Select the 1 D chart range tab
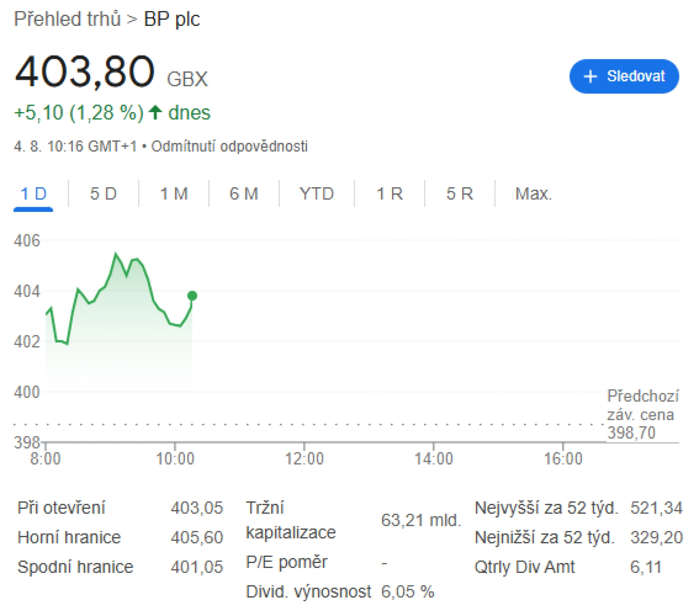This screenshot has height=616, width=699. [33, 194]
